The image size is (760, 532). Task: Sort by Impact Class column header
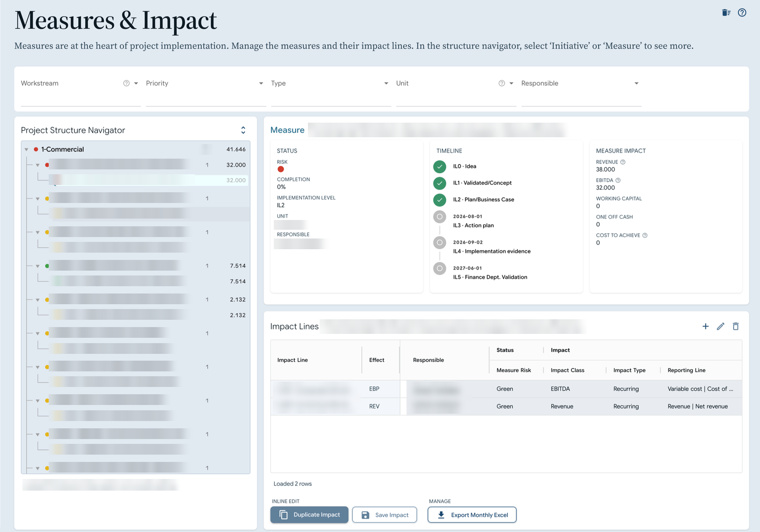coord(568,370)
